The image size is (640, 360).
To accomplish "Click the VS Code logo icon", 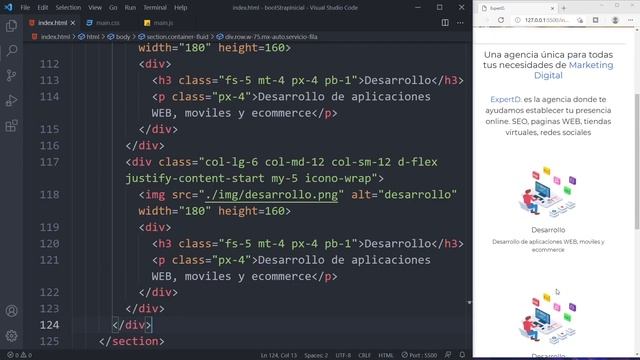I will click(x=8, y=7).
